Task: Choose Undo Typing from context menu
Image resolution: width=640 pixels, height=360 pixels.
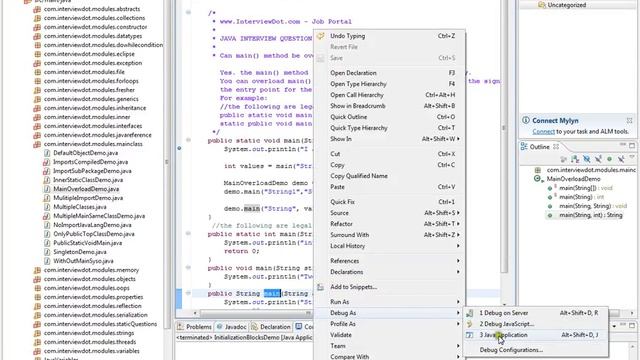Action: point(389,36)
